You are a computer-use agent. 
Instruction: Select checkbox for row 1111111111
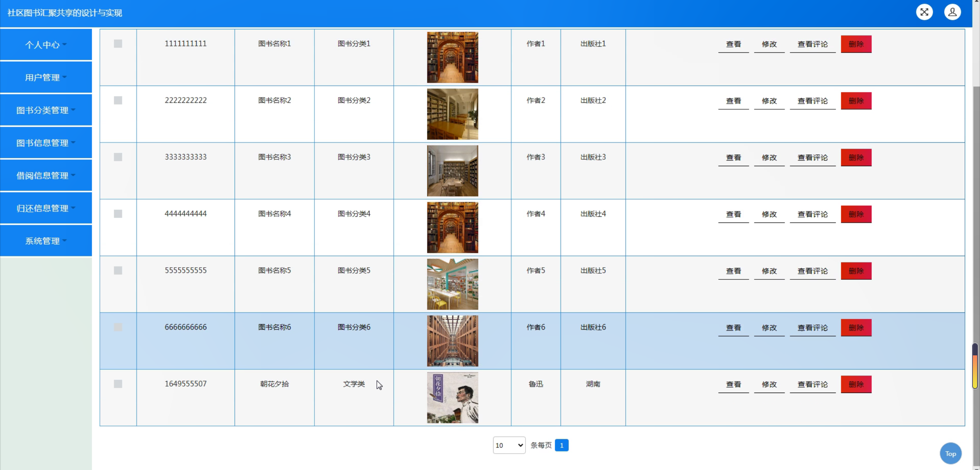(x=118, y=44)
